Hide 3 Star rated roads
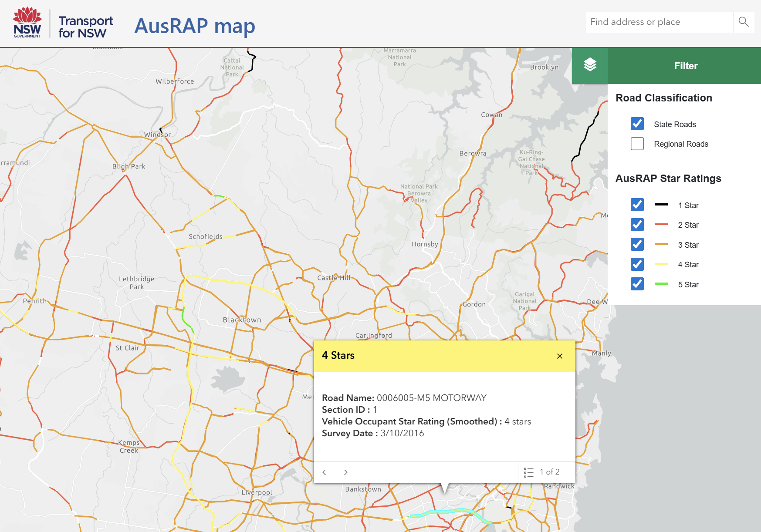Screen dimensions: 761x532 pos(637,245)
